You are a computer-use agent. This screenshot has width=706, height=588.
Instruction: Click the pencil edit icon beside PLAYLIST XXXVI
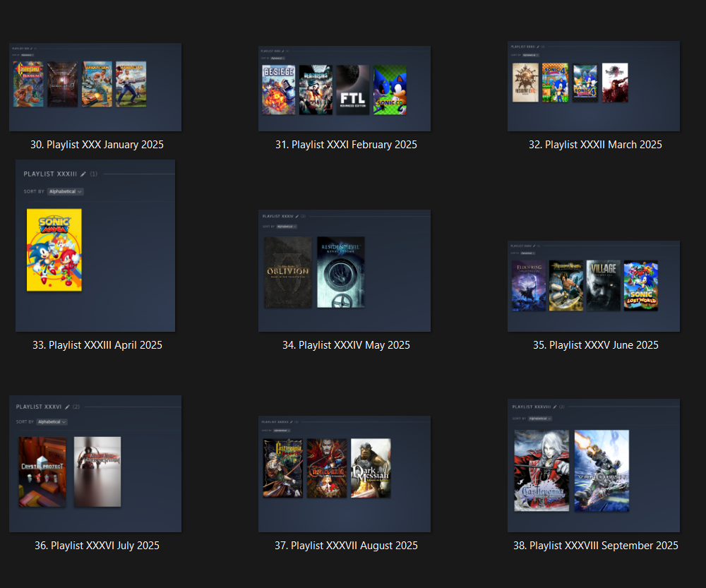click(x=68, y=407)
